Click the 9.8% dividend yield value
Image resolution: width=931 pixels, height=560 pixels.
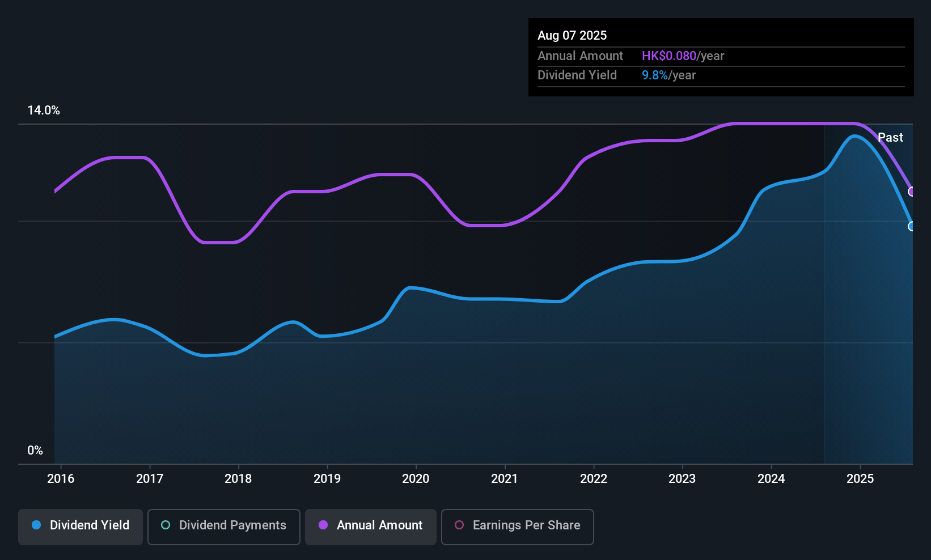tap(654, 75)
